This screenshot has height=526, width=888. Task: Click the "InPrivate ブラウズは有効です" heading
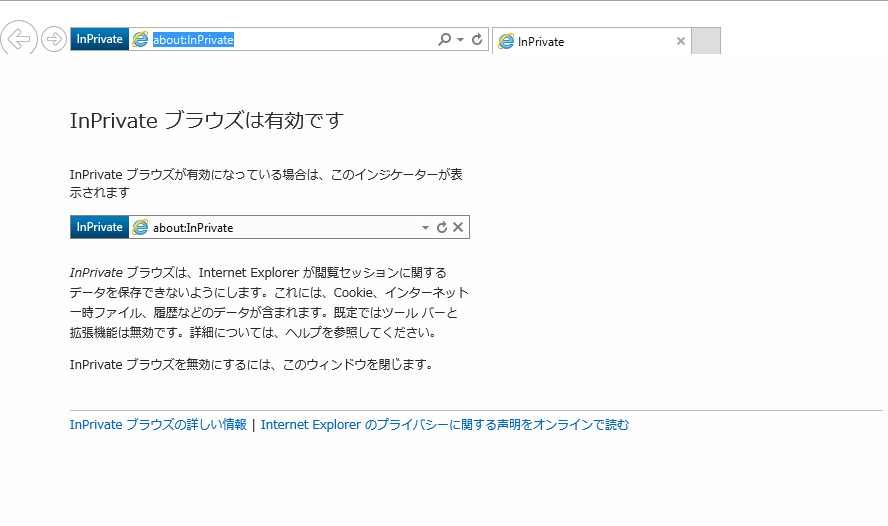(207, 121)
